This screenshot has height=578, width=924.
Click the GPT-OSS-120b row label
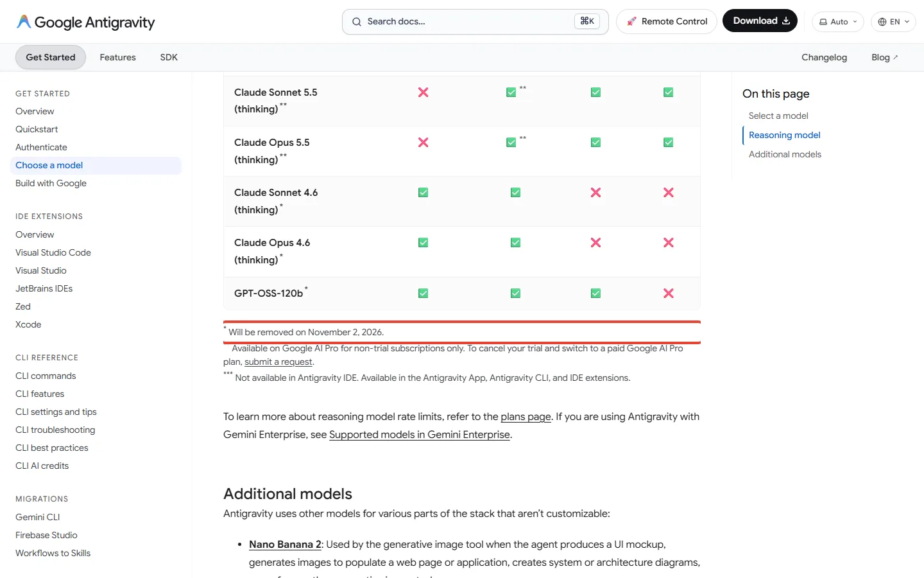click(271, 293)
